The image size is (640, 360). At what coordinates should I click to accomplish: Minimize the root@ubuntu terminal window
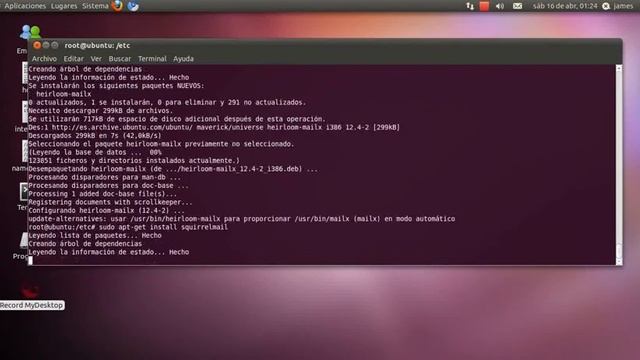pyautogui.click(x=46, y=45)
